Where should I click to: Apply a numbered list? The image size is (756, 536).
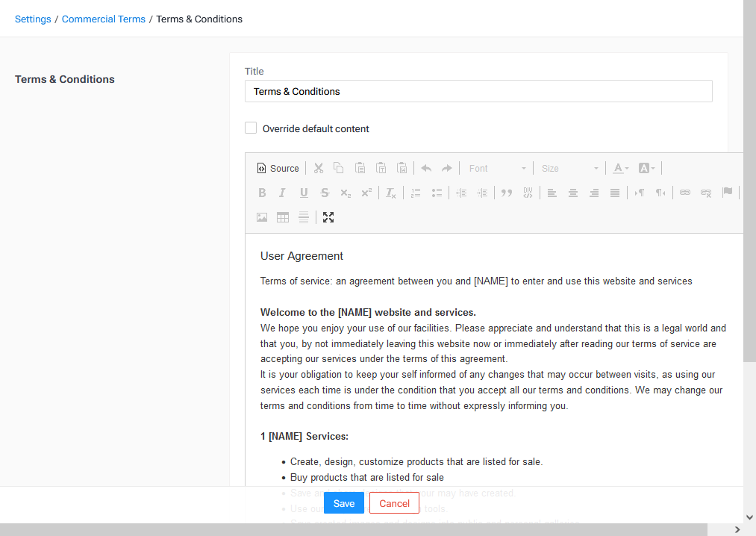(415, 193)
